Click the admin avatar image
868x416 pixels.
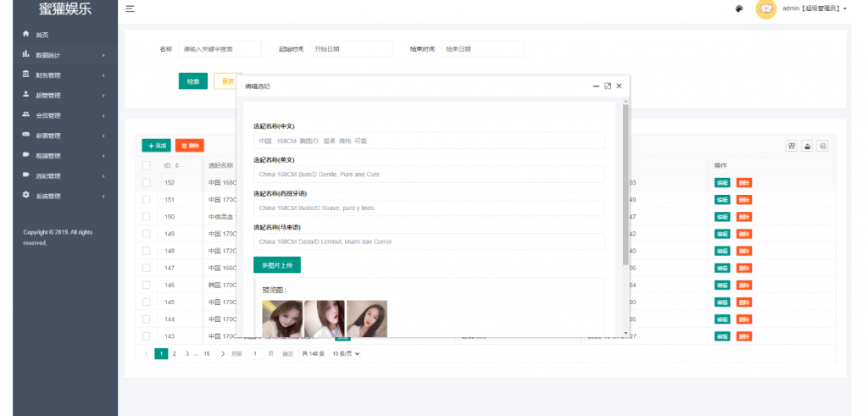[x=766, y=9]
